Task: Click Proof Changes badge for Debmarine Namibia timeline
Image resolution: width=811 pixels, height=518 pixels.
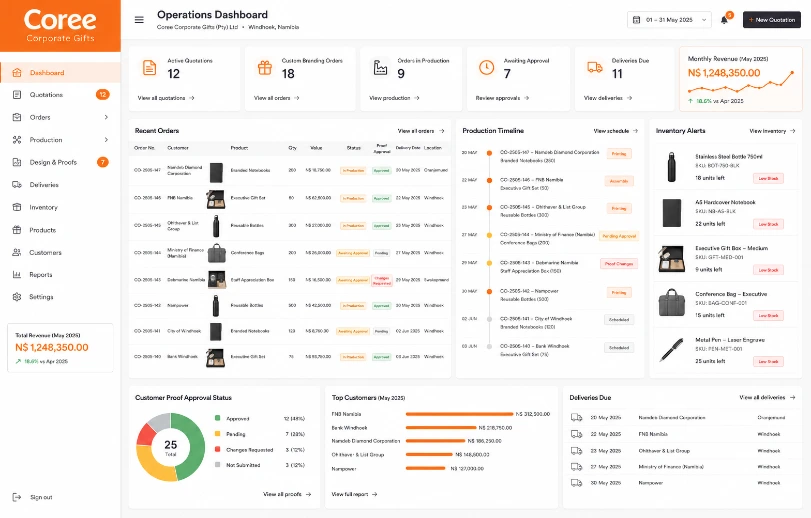Action: coord(619,264)
